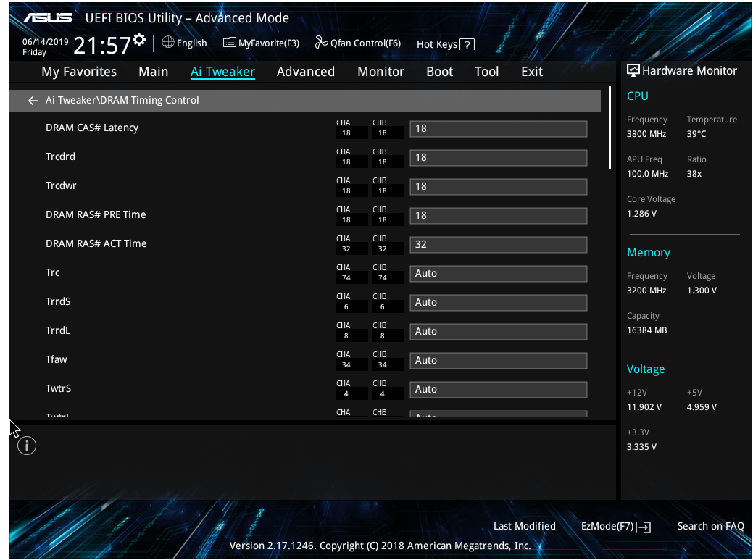Edit the Trcdwr value field
The width and height of the screenshot is (753, 560).
pyautogui.click(x=498, y=187)
